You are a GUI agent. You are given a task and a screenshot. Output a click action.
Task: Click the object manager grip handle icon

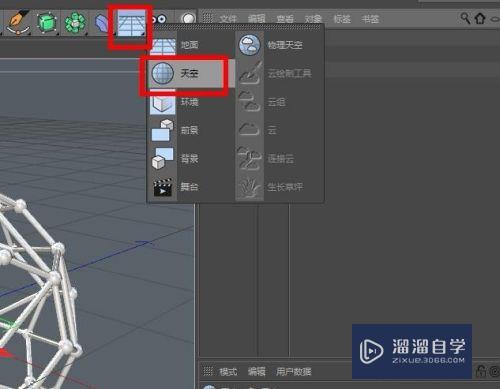[208, 18]
